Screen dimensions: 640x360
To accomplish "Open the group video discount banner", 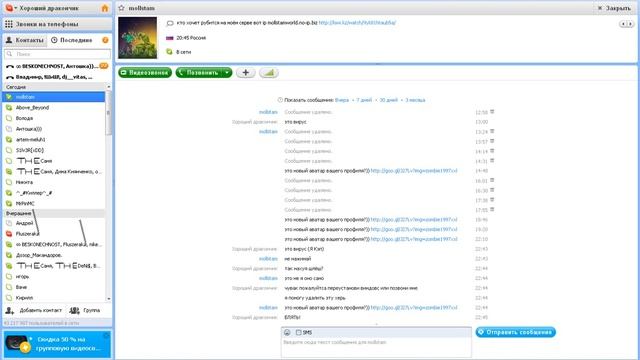I will click(x=57, y=344).
